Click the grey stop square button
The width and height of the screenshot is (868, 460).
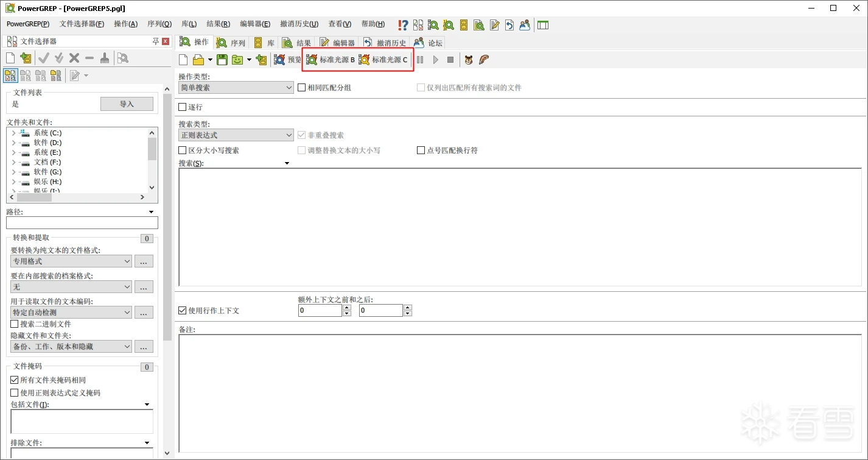coord(450,60)
